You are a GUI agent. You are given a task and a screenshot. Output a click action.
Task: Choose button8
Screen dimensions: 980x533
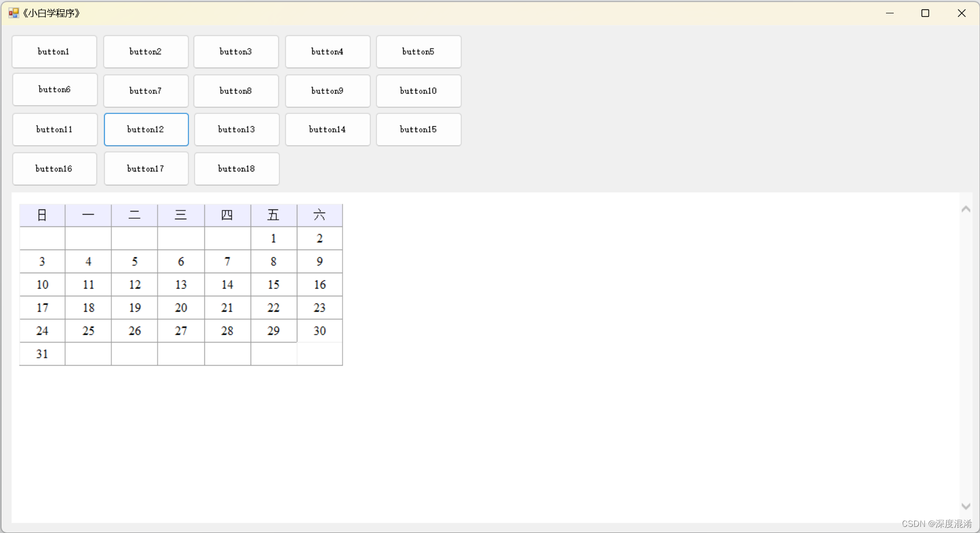click(236, 91)
